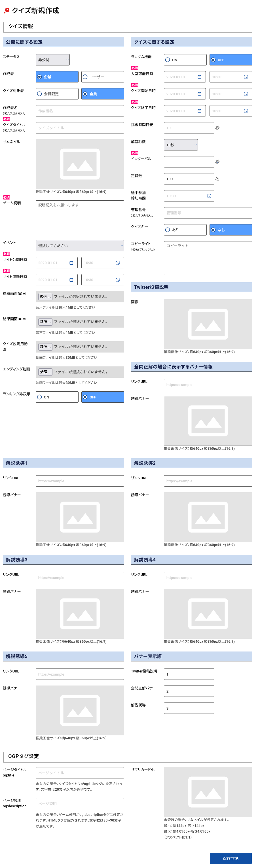Set クイズキー to あり
Viewport: 260px width, 868px height.
(185, 230)
